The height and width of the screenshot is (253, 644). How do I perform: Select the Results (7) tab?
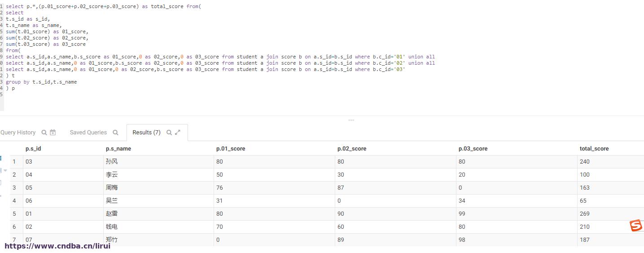146,133
